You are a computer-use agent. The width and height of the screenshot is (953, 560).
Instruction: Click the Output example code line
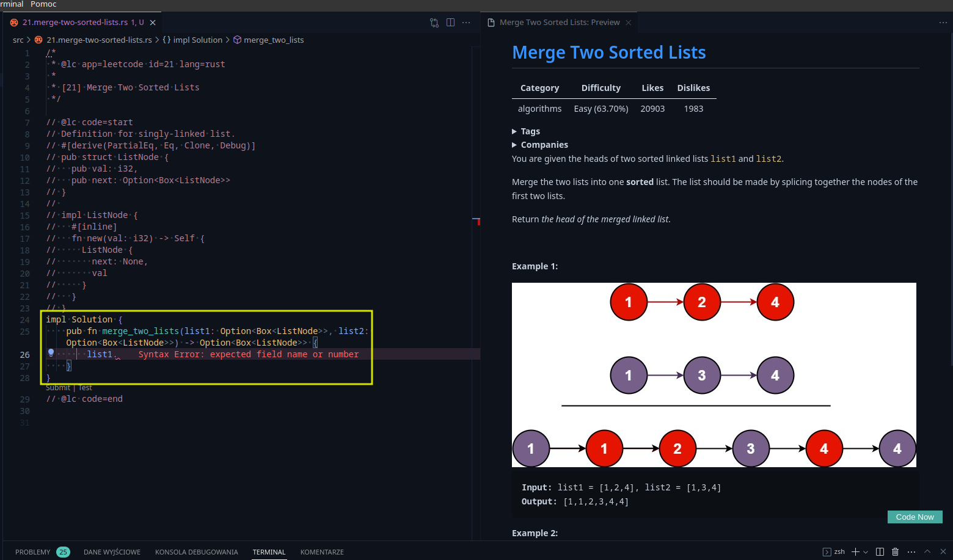click(x=575, y=501)
